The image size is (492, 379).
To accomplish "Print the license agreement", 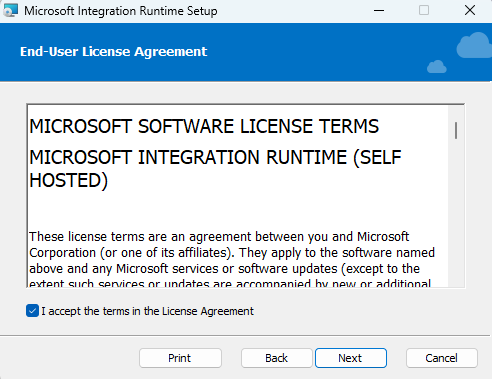I will (180, 358).
